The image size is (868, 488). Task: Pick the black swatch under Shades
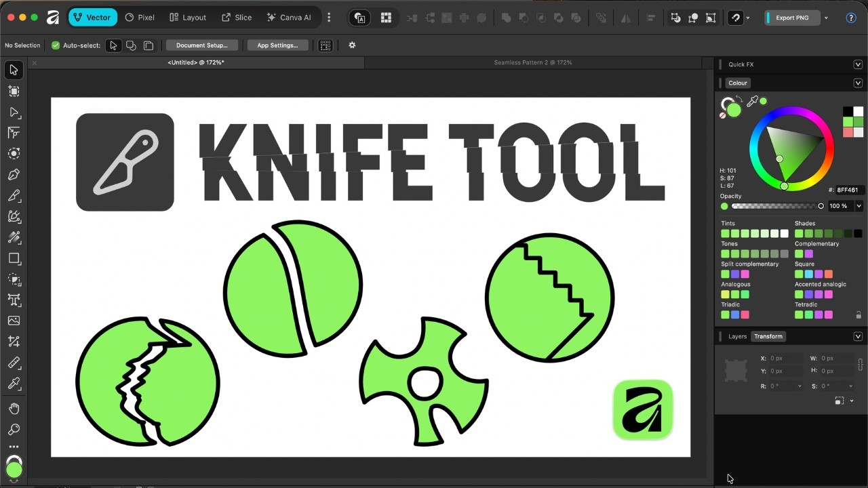(x=858, y=234)
